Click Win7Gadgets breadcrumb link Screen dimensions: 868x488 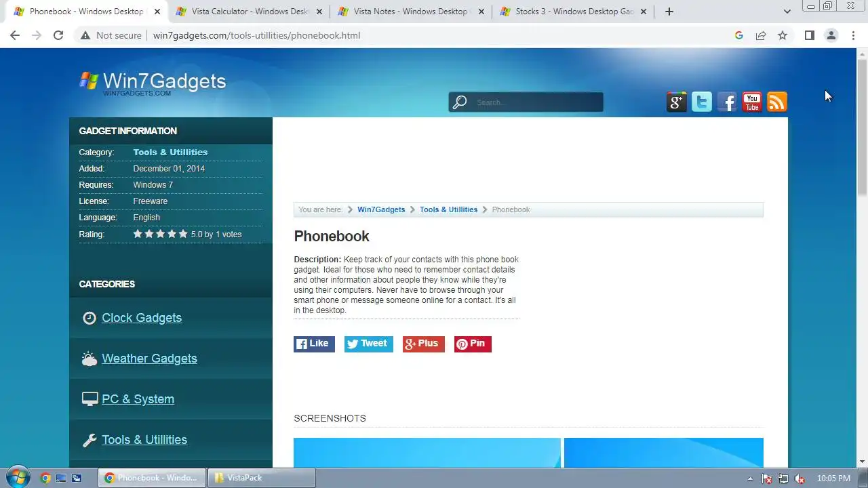pos(381,209)
